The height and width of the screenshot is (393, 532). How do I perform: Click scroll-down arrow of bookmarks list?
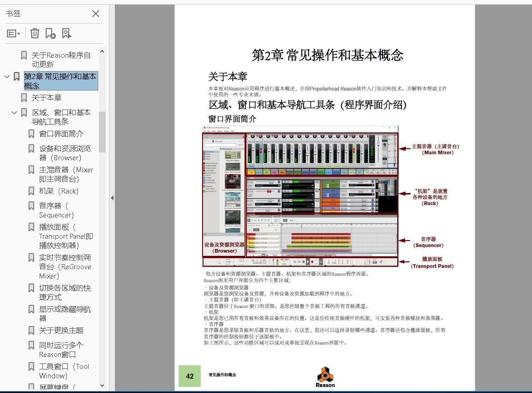[x=102, y=386]
